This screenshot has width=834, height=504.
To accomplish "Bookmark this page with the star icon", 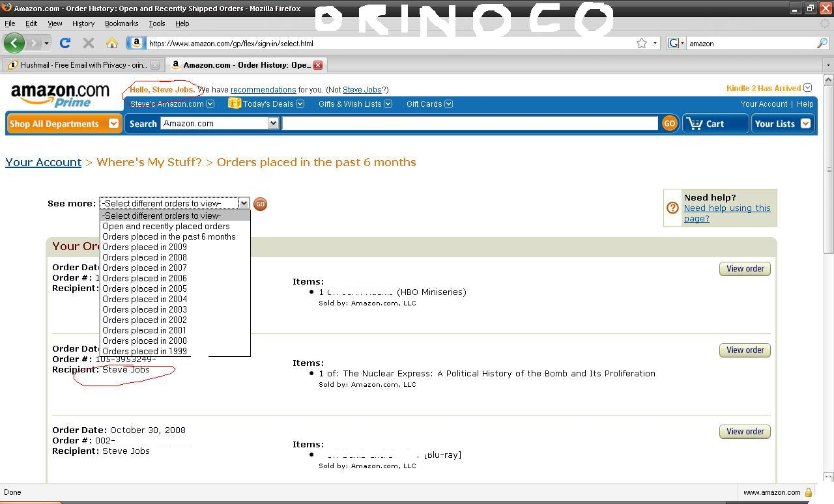I will click(x=642, y=43).
